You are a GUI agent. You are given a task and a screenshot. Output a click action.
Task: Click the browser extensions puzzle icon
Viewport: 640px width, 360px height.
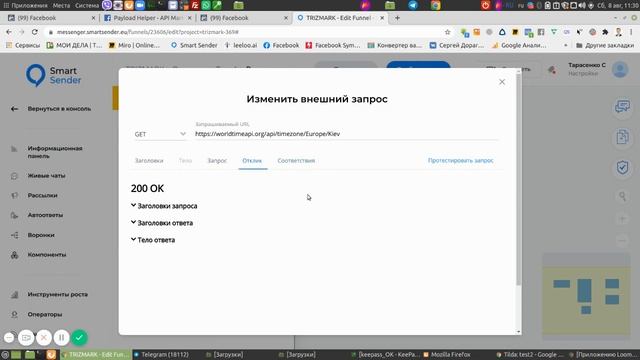click(605, 32)
